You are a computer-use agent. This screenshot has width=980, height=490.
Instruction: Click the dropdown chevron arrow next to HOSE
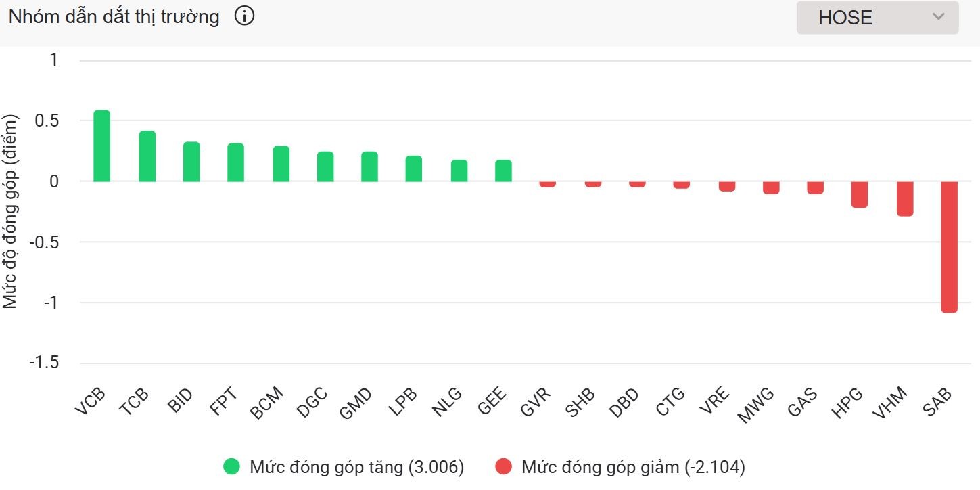(x=938, y=17)
